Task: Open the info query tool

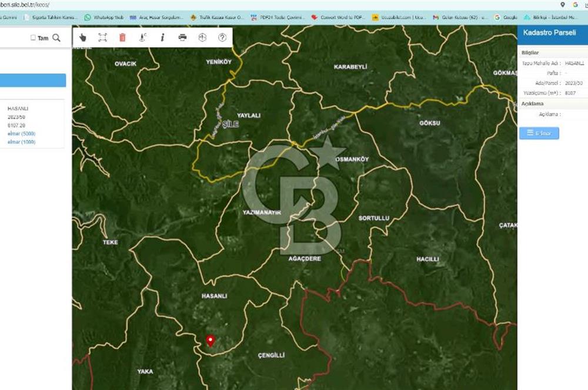Action: [162, 38]
